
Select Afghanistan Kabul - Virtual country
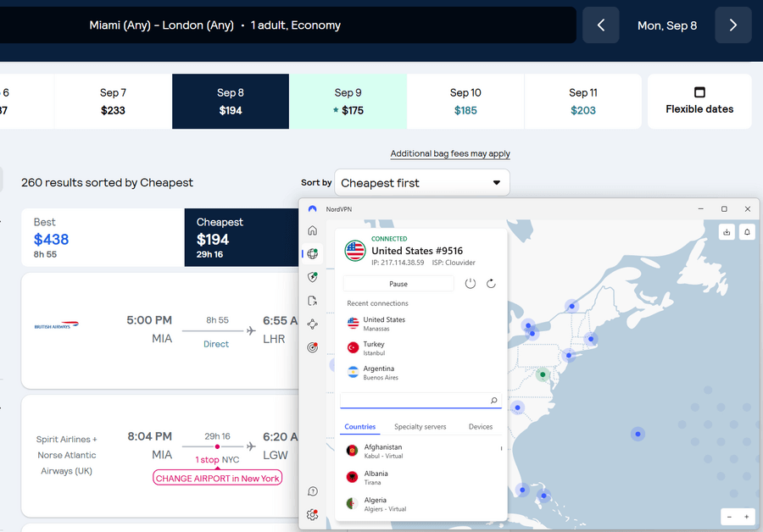420,451
